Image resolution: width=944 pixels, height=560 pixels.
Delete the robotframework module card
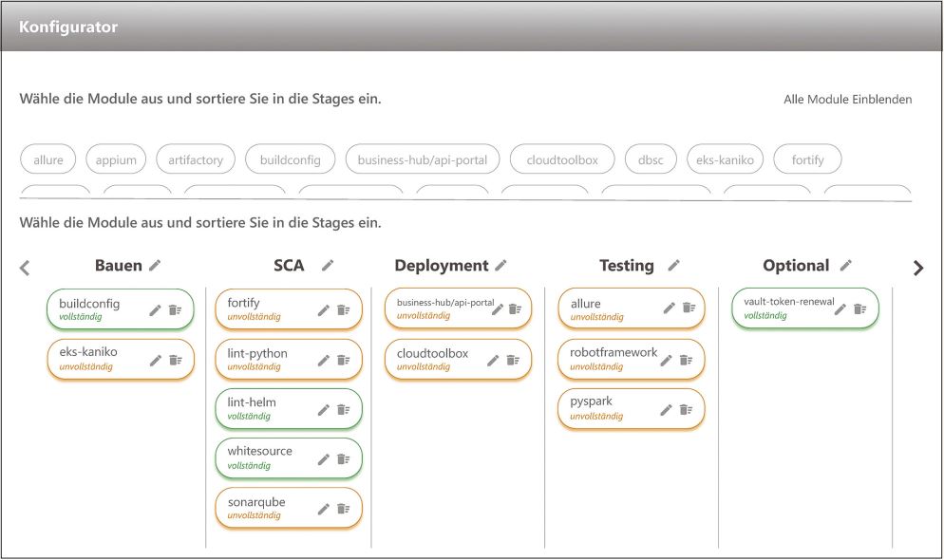686,360
